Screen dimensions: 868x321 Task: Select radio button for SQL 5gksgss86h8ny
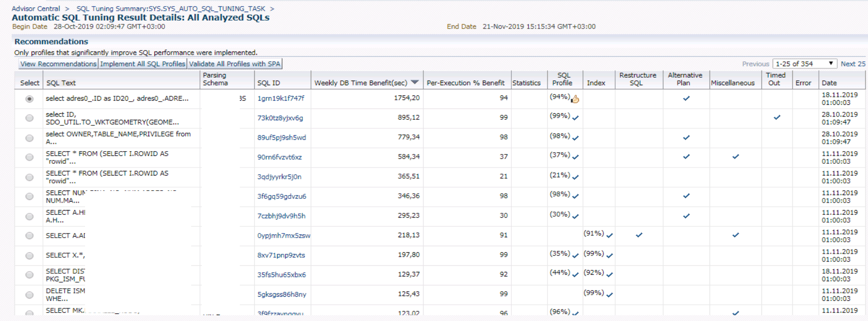click(x=29, y=295)
